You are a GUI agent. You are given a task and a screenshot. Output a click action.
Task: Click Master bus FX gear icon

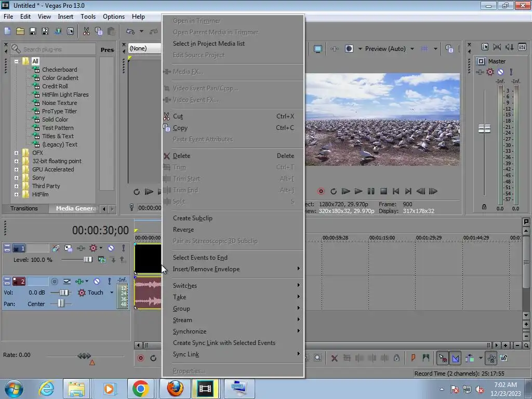pos(490,72)
